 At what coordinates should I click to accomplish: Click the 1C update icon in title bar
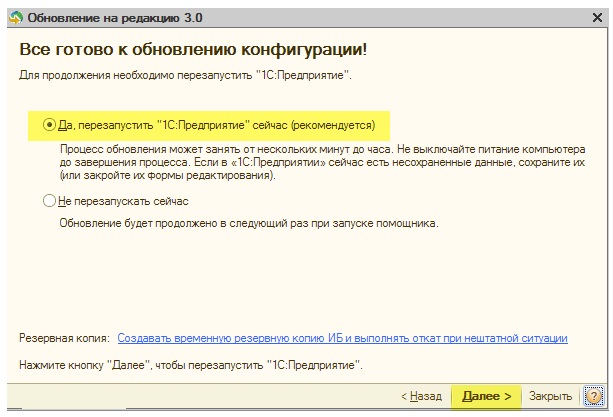[x=16, y=18]
